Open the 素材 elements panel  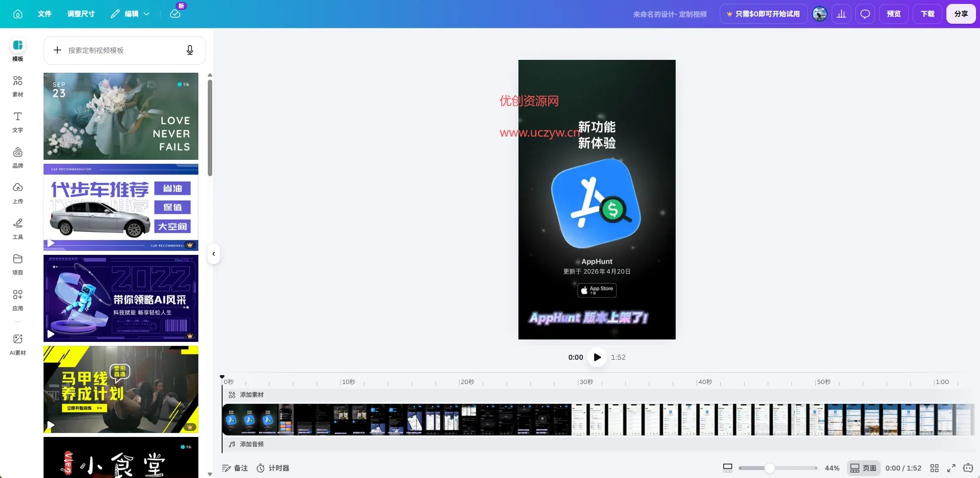pyautogui.click(x=18, y=86)
